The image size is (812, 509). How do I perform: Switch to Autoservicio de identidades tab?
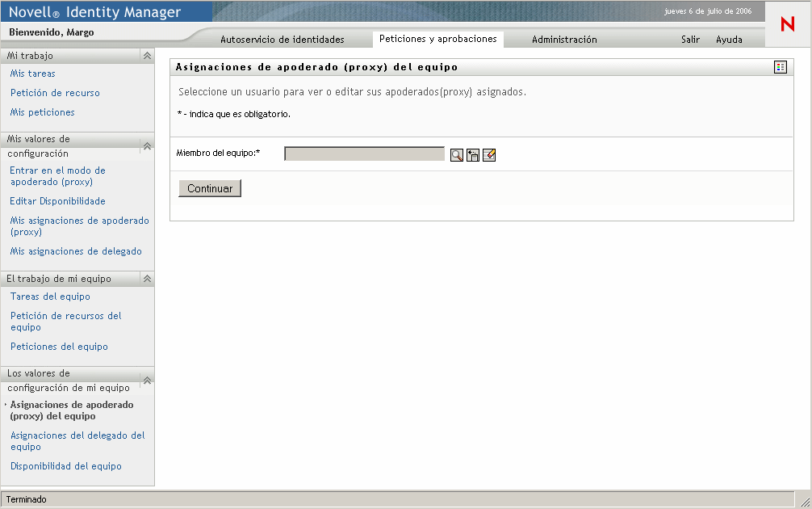(283, 40)
